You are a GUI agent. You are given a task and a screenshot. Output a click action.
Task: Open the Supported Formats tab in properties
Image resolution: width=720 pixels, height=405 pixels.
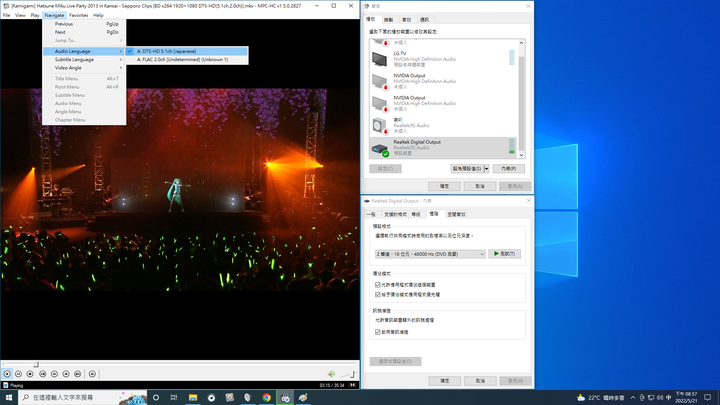click(x=395, y=214)
